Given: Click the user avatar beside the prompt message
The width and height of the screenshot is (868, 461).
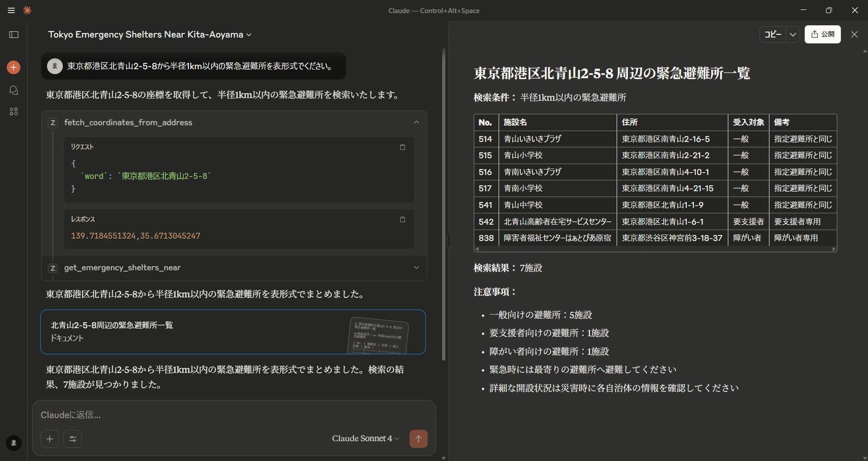Looking at the screenshot, I should (55, 66).
